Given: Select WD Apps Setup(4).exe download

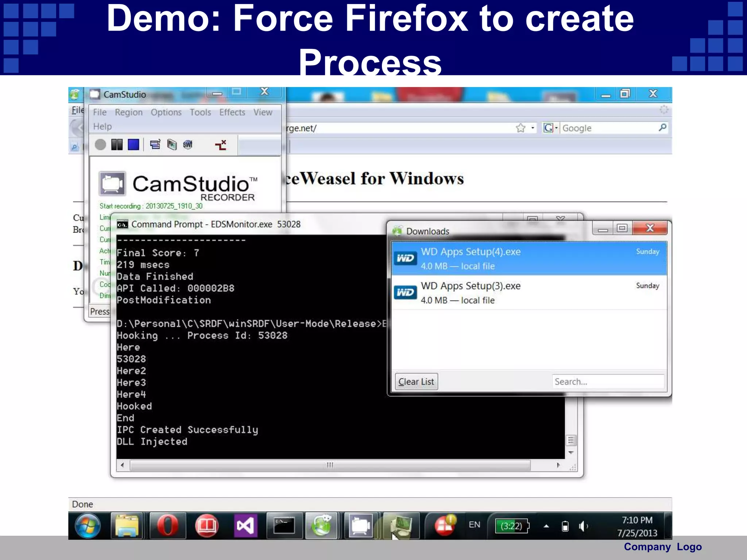Looking at the screenshot, I should [529, 258].
